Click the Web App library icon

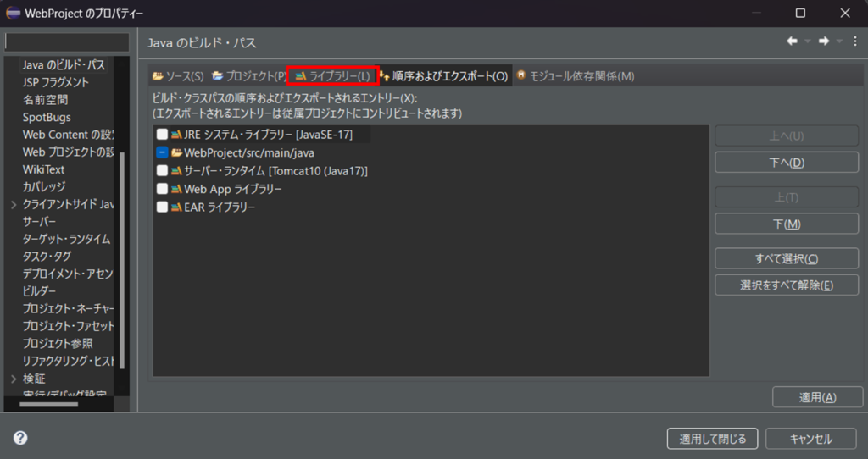pos(176,189)
